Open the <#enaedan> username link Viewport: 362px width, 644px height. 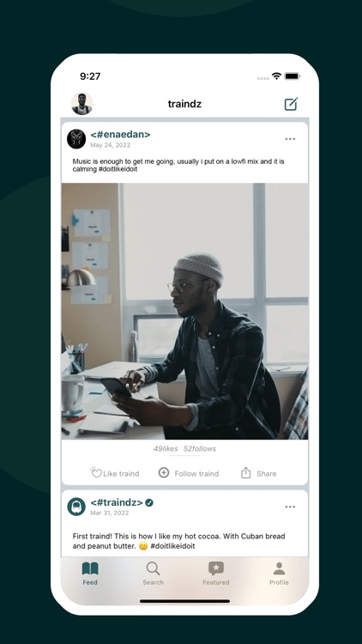[120, 134]
